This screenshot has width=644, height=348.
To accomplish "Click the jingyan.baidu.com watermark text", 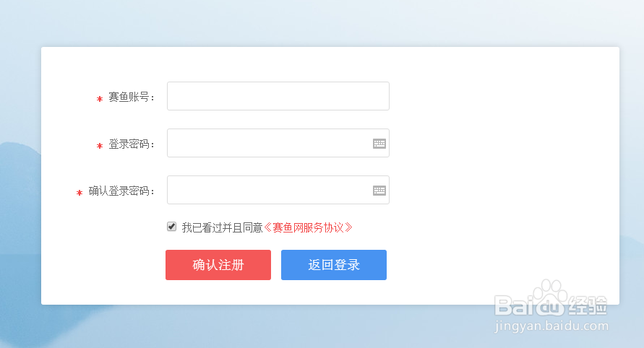I will pos(551,326).
